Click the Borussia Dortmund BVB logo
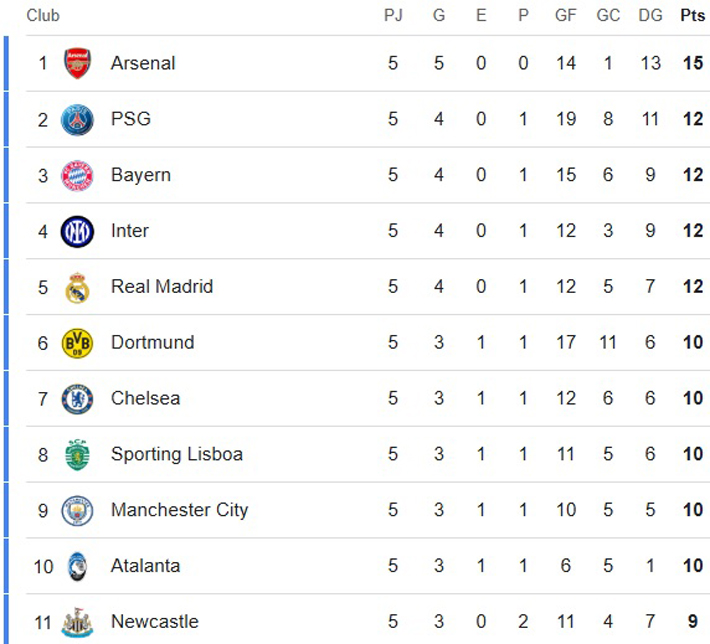This screenshot has height=644, width=710. (77, 343)
